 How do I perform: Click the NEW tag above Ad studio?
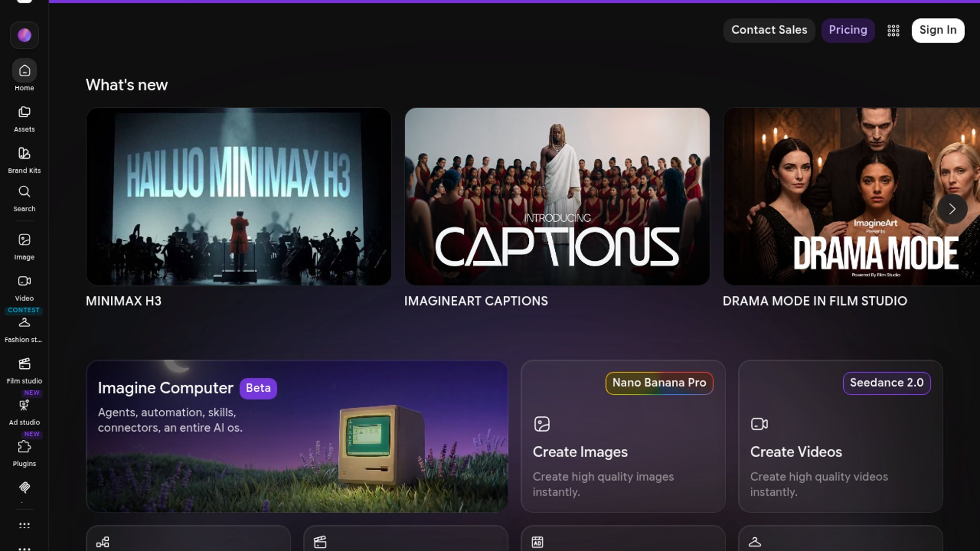32,393
